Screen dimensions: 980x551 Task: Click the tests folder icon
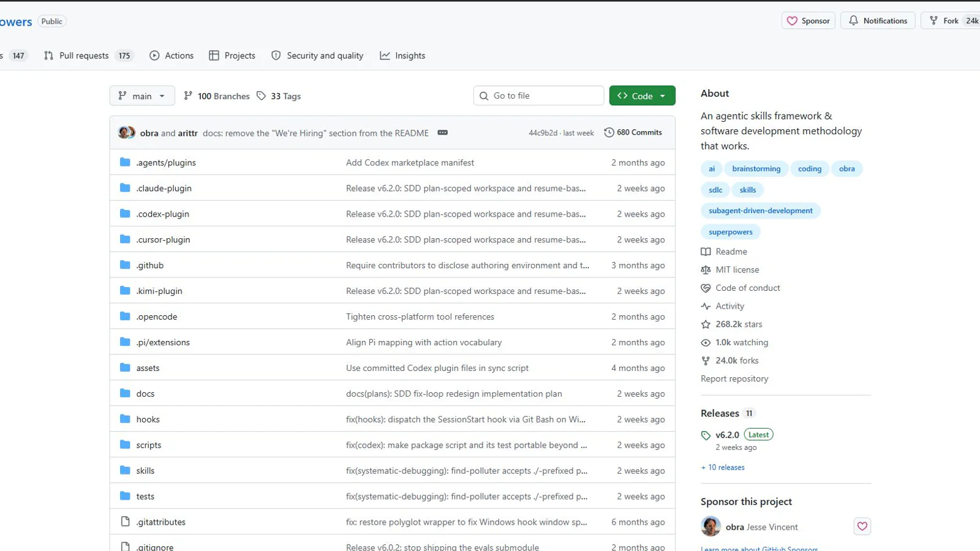(x=125, y=497)
